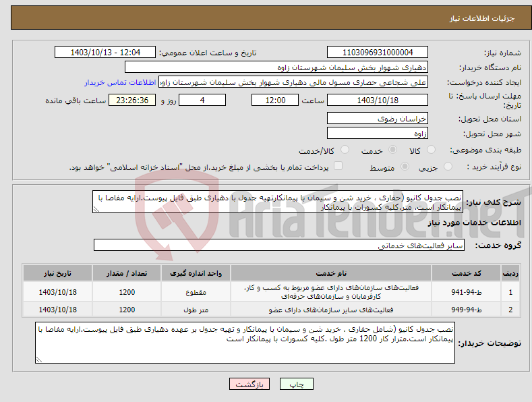Click the delivery city field زاوه
The width and height of the screenshot is (532, 402).
(x=378, y=134)
